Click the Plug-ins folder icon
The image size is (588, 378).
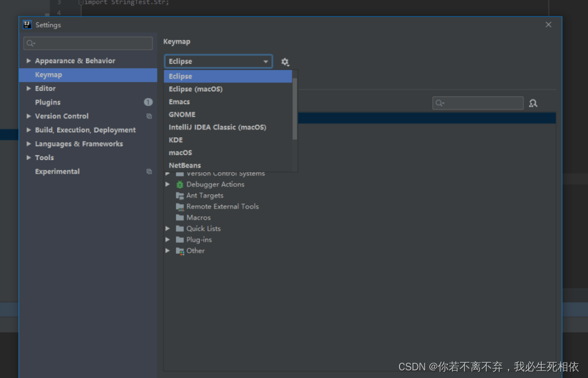pyautogui.click(x=180, y=240)
